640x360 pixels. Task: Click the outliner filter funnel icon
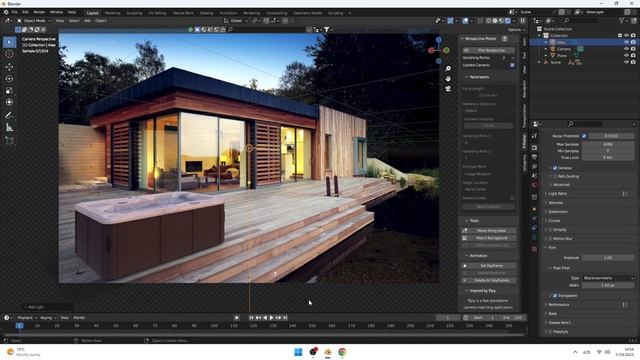[621, 20]
